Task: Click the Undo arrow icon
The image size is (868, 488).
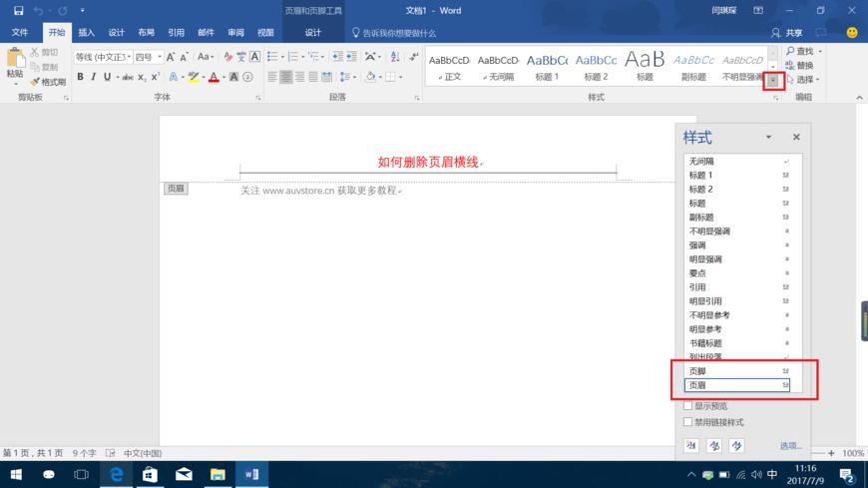Action: 38,11
